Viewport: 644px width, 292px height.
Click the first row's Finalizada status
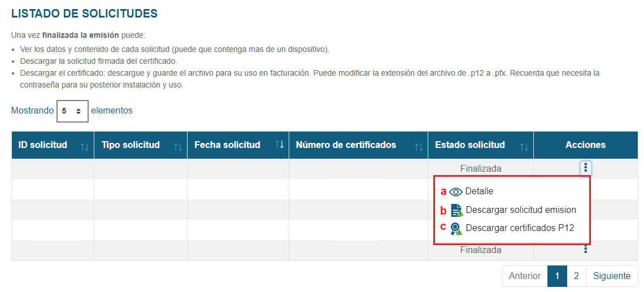pyautogui.click(x=481, y=168)
